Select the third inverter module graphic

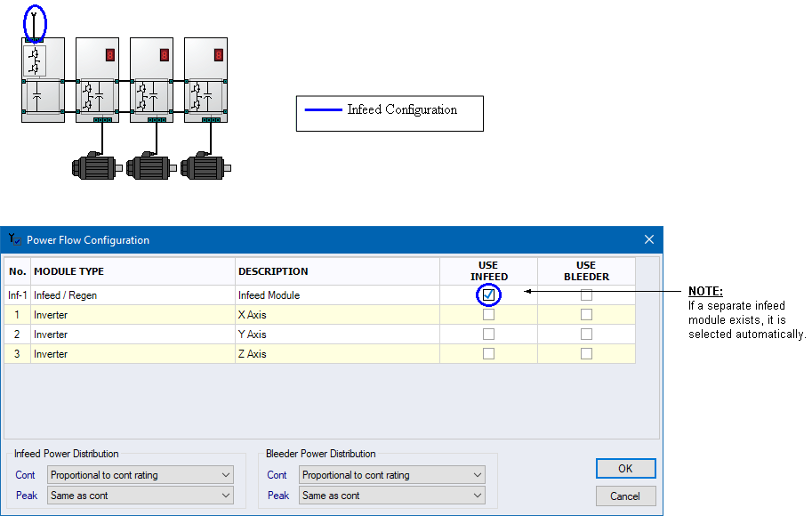tap(205, 80)
